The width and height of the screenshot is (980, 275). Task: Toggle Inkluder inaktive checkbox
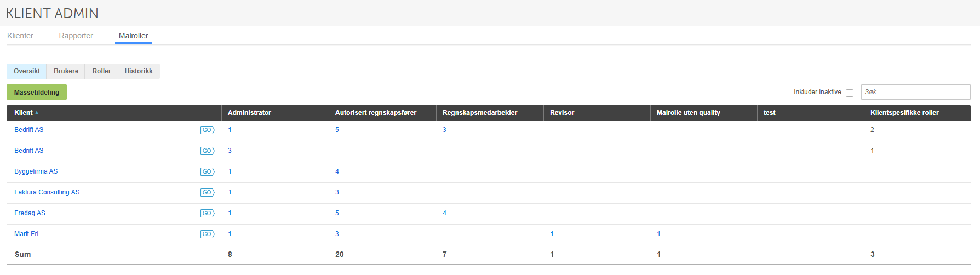pos(850,93)
